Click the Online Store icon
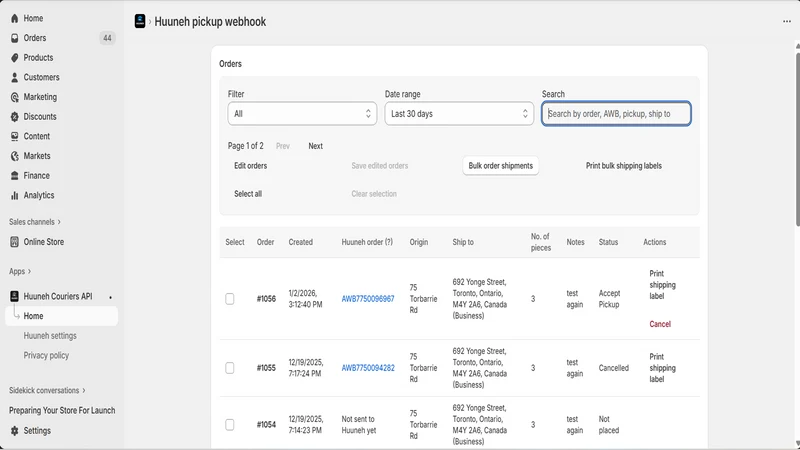The width and height of the screenshot is (800, 450). [14, 242]
